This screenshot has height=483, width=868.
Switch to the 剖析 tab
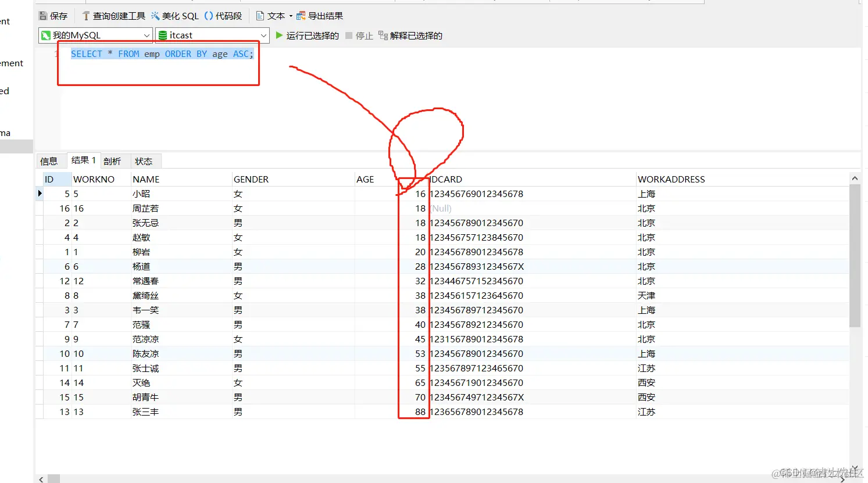click(x=113, y=161)
